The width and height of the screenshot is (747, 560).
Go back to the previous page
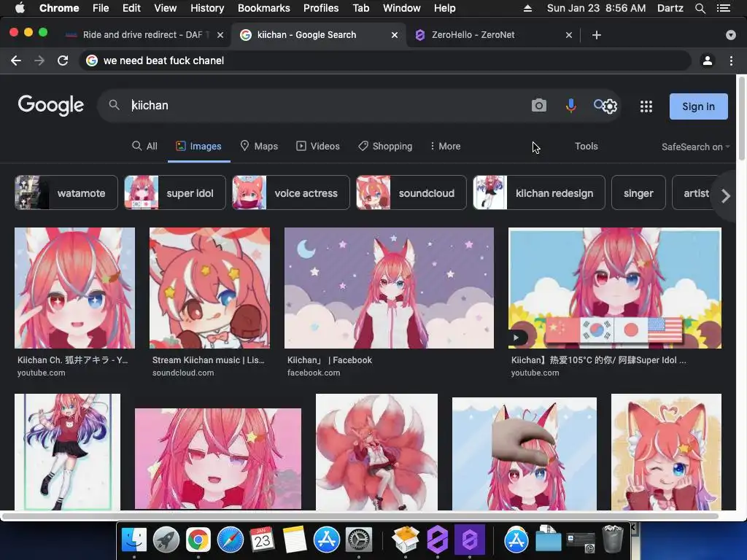coord(16,61)
